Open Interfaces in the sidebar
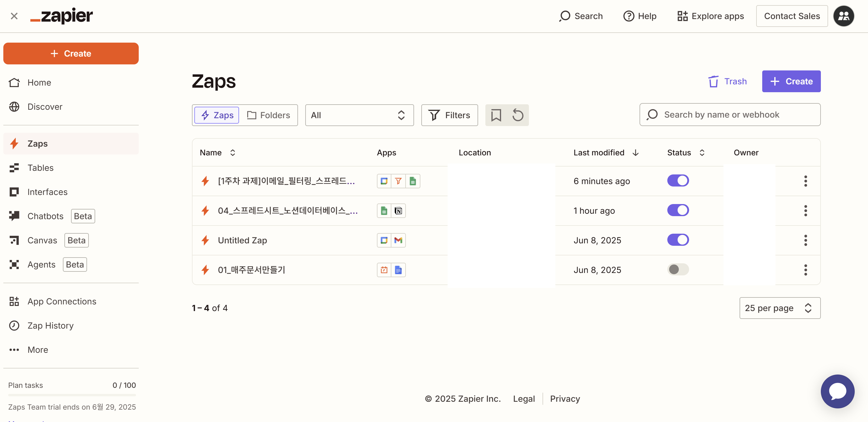 point(71,192)
